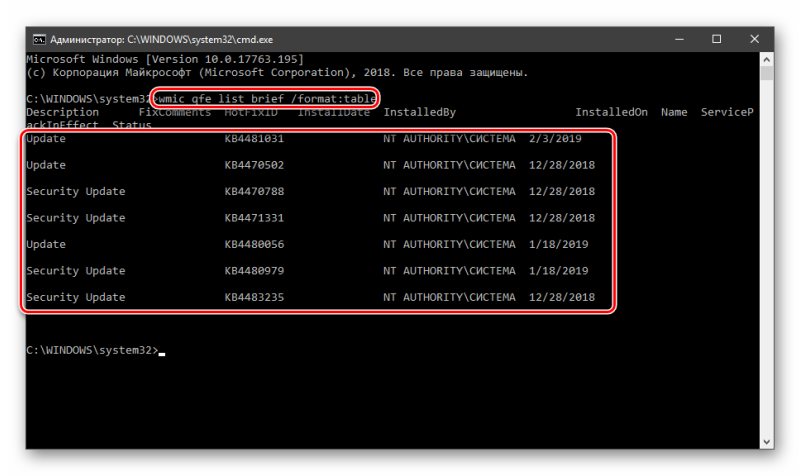Viewport: 800px width, 476px height.
Task: Click the scrollbar down arrow
Action: (766, 442)
